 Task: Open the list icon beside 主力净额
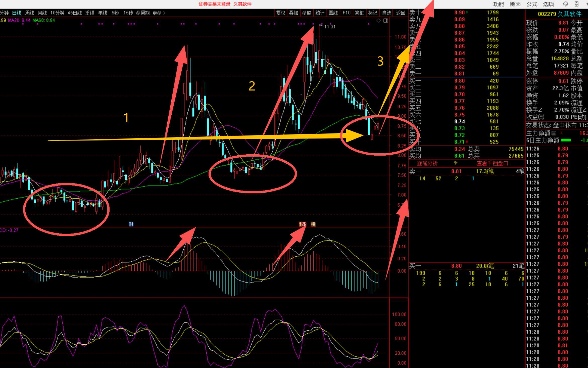point(554,133)
